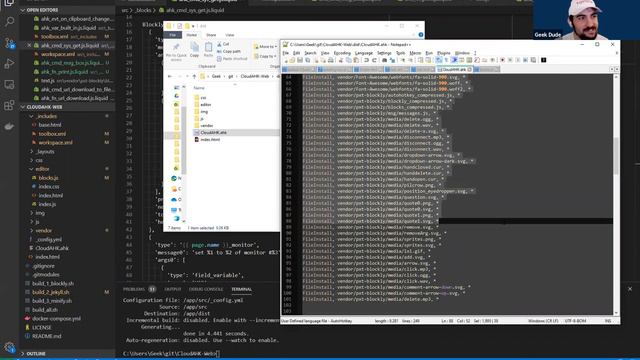Click the Notepad++ Redo toolbar icon

(x=374, y=60)
